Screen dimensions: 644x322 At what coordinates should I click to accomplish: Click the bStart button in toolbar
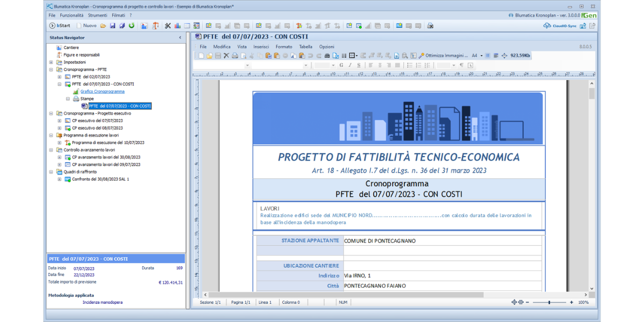(60, 26)
